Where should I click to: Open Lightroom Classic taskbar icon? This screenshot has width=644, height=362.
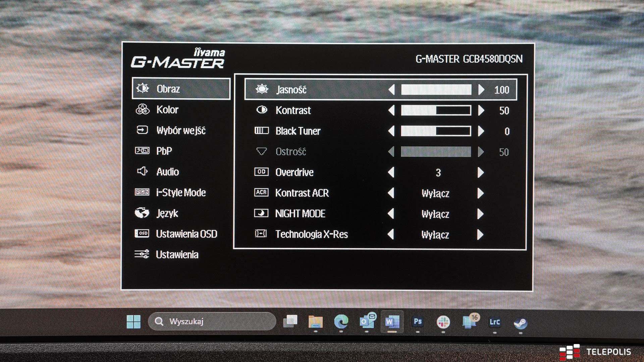click(495, 322)
